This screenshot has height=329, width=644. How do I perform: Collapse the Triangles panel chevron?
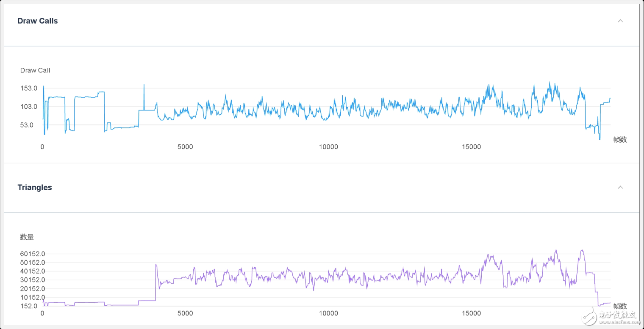620,187
